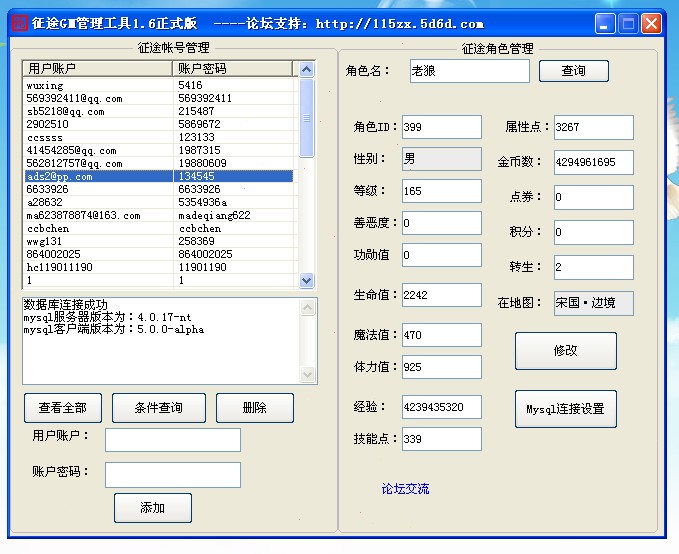The height and width of the screenshot is (554, 679).
Task: Sort by 账户密码 column header
Action: click(x=234, y=69)
